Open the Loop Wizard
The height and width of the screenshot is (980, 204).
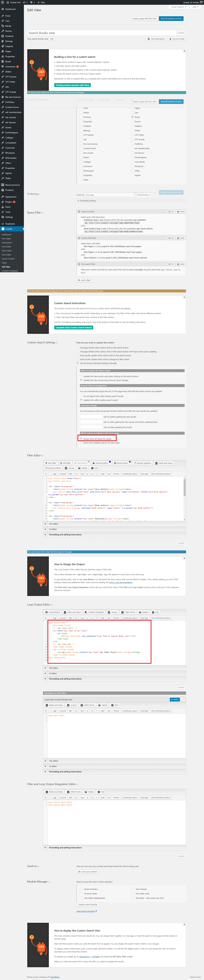[x=53, y=612]
